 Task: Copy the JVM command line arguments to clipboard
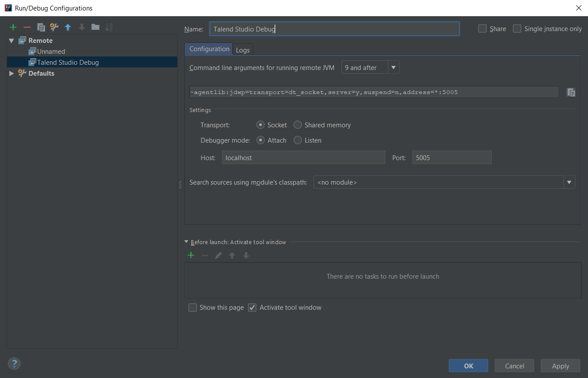pyautogui.click(x=571, y=92)
